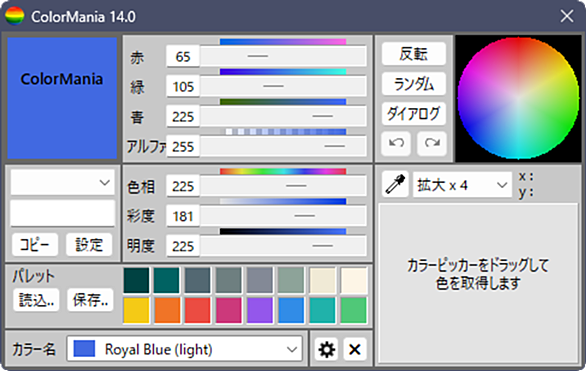Select the slate blue-gray palette swatch in top row
The image size is (586, 371).
[x=198, y=280]
